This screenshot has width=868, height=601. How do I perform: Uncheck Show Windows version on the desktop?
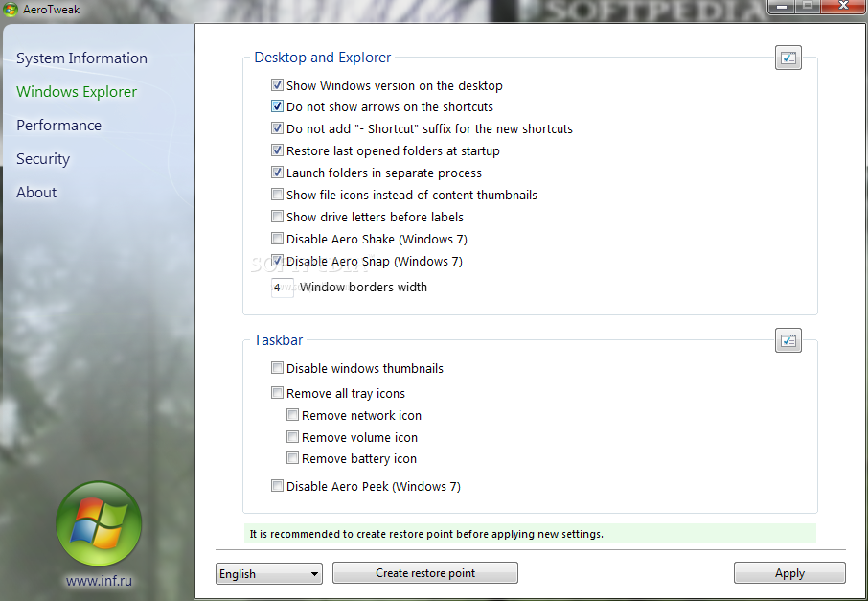click(x=277, y=85)
